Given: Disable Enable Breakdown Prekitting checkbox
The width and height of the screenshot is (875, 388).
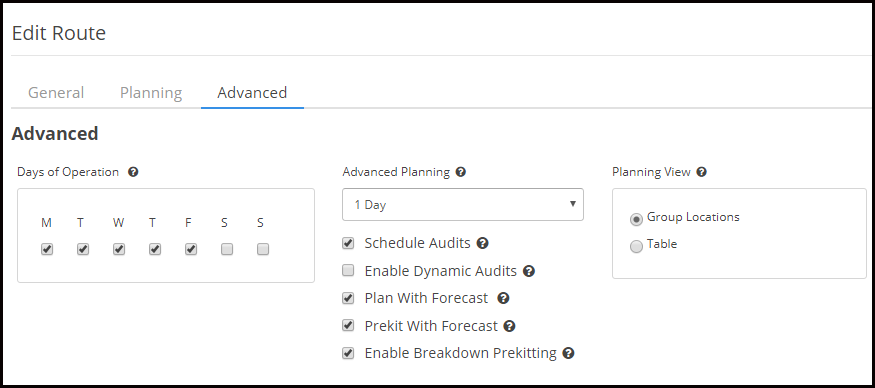Looking at the screenshot, I should coord(348,353).
